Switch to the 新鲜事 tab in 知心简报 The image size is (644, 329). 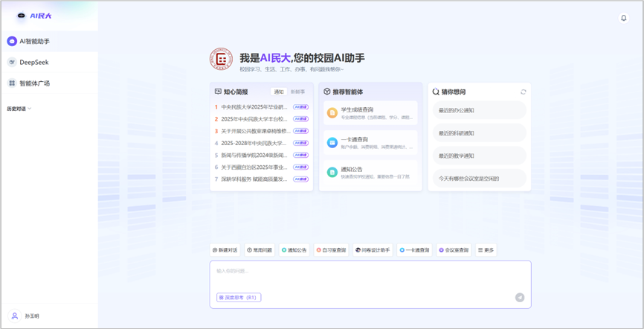click(x=297, y=92)
